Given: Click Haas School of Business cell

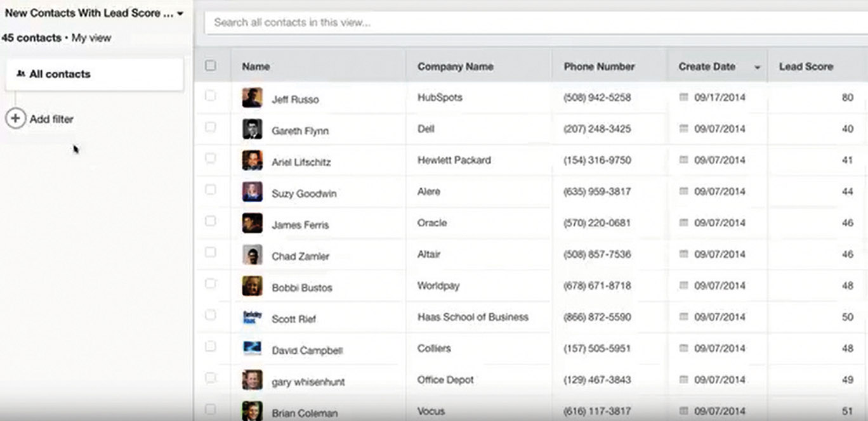Looking at the screenshot, I should click(473, 317).
